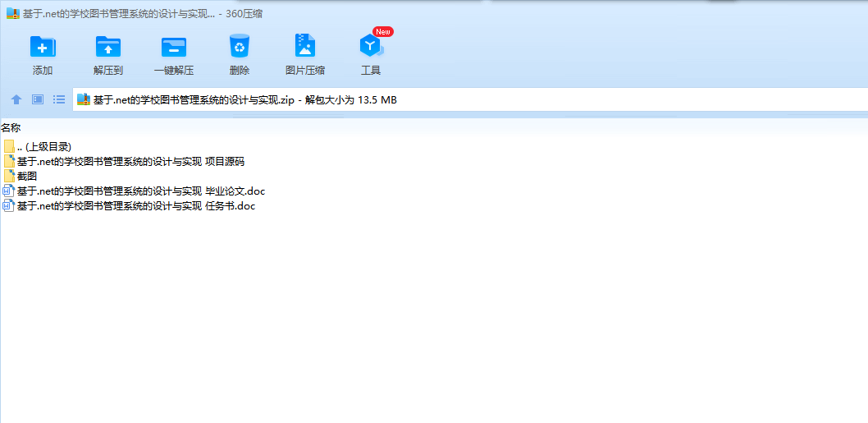Click the 名称 column header
This screenshot has width=868, height=423.
click(x=11, y=128)
